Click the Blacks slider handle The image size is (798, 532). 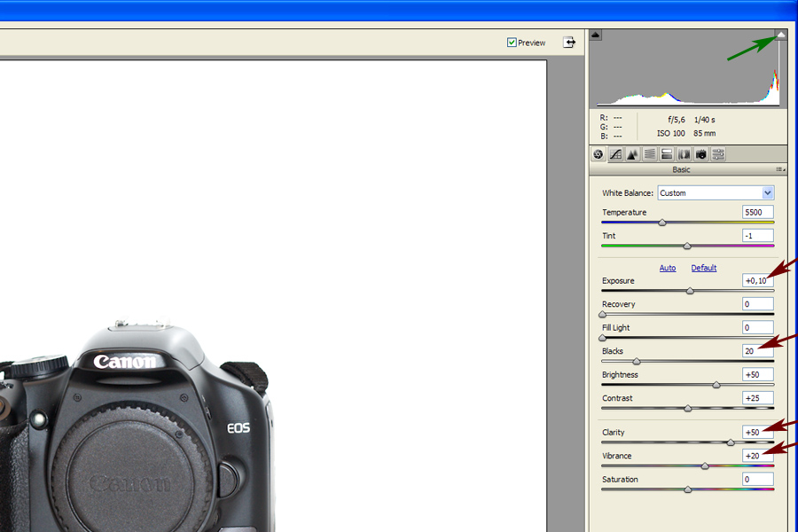[x=636, y=361]
